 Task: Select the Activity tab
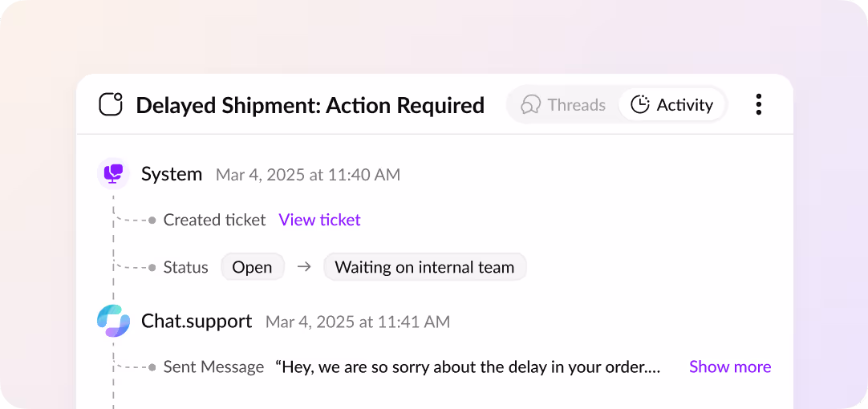(x=672, y=104)
